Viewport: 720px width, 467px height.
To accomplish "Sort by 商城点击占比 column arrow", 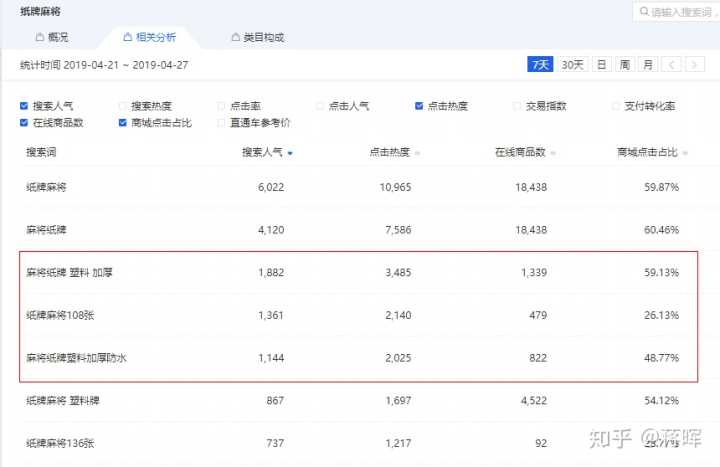I will (x=685, y=154).
